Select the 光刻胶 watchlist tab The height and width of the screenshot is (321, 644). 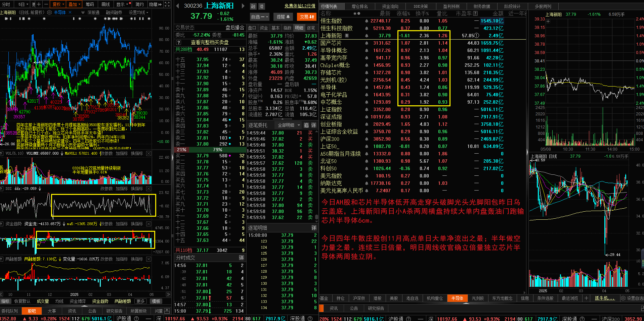point(478,298)
